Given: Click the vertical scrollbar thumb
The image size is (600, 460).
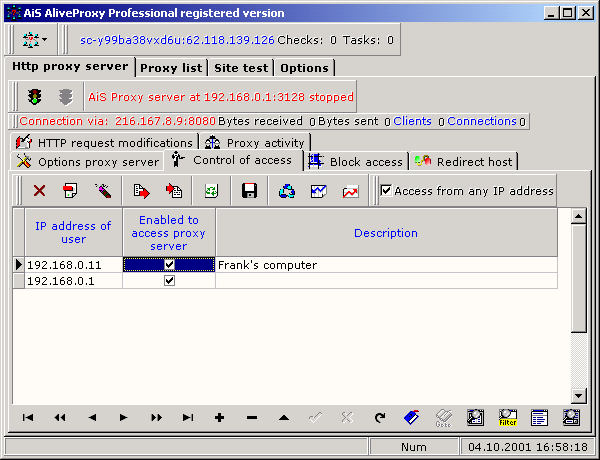Looking at the screenshot, I should 579,279.
